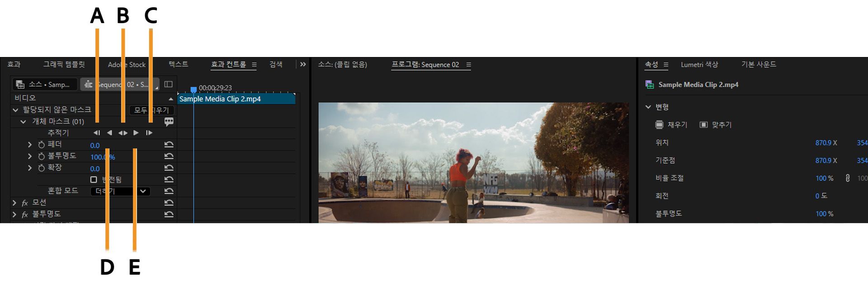
Task: Open the 혼합 모드 dropdown
Action: (120, 191)
